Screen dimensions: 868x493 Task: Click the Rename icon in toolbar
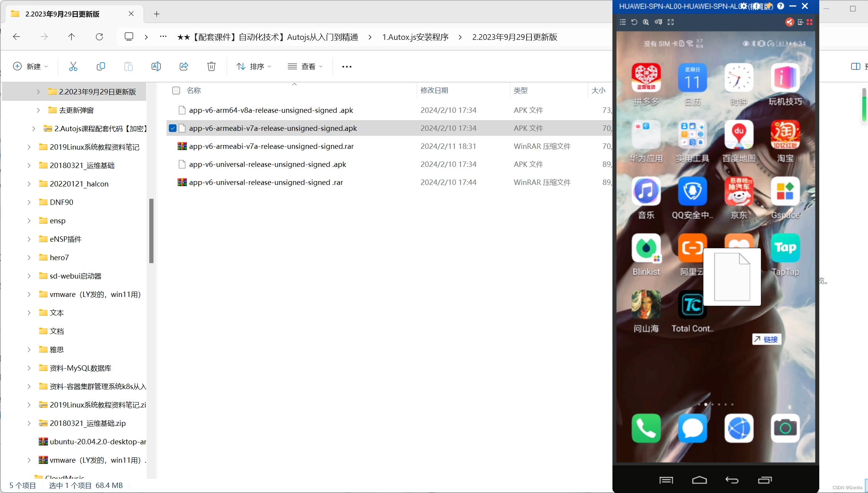(156, 66)
